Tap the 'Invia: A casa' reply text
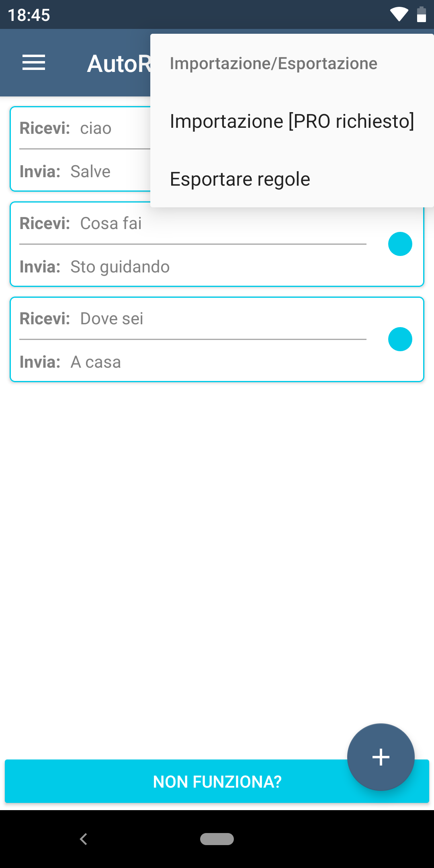Image resolution: width=434 pixels, height=868 pixels. point(96,362)
